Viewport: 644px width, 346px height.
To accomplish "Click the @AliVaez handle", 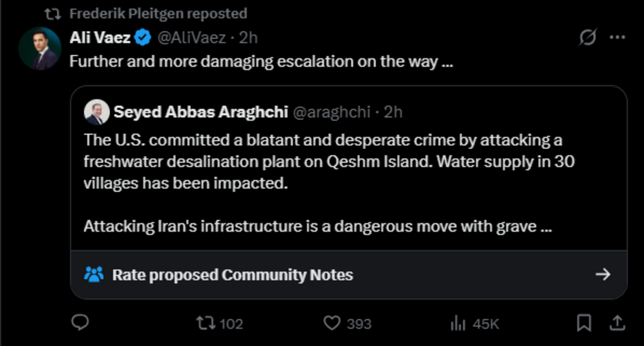I will pyautogui.click(x=189, y=37).
